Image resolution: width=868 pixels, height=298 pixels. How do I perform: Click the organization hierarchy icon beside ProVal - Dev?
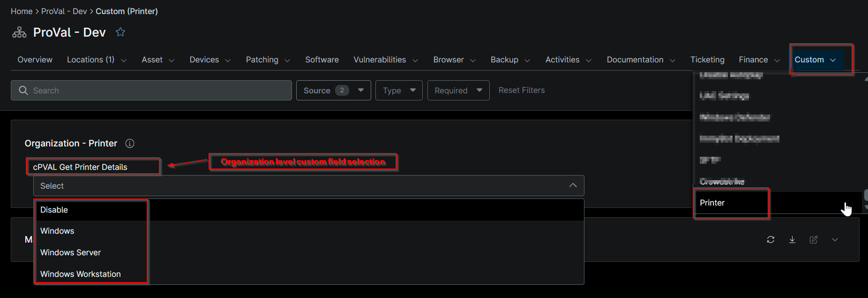[19, 32]
